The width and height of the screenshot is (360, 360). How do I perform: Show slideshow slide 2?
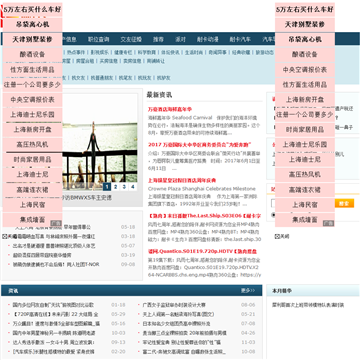pos(115,187)
